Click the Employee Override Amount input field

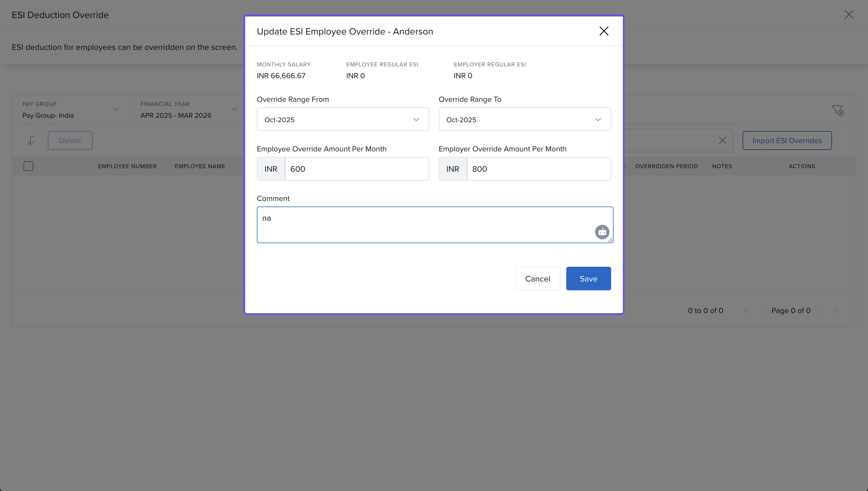[357, 168]
